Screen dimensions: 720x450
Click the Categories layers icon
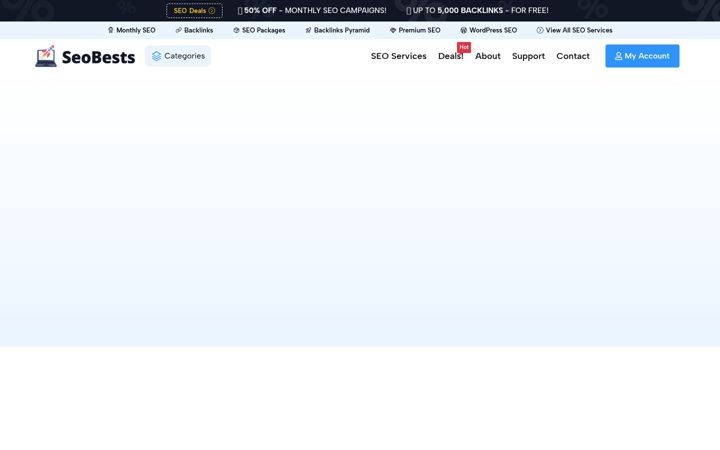(x=157, y=56)
